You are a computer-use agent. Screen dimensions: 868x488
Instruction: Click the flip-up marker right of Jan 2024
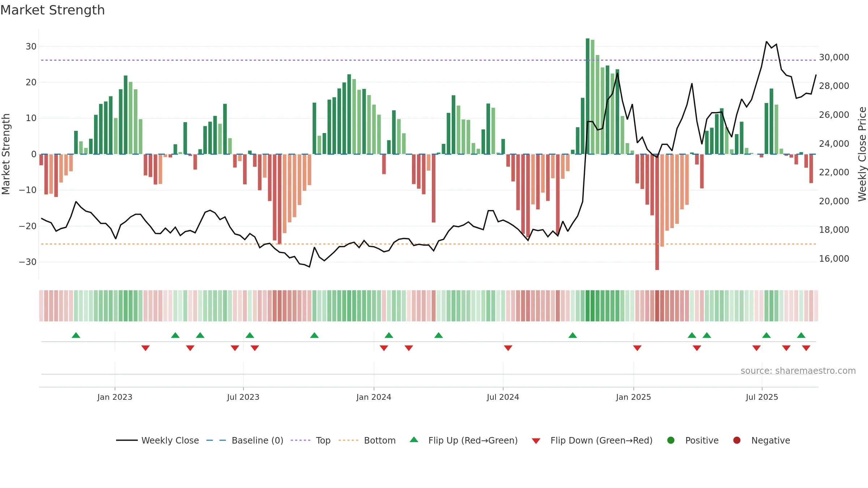click(389, 335)
